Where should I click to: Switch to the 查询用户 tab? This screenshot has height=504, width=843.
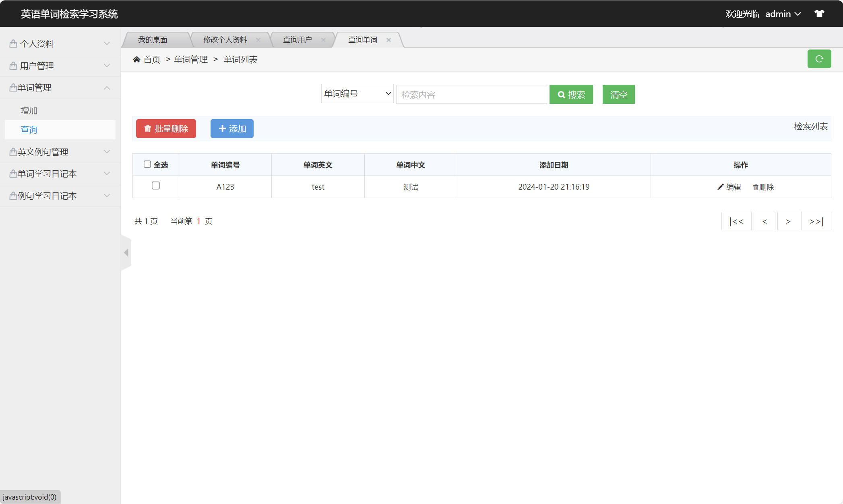(297, 39)
